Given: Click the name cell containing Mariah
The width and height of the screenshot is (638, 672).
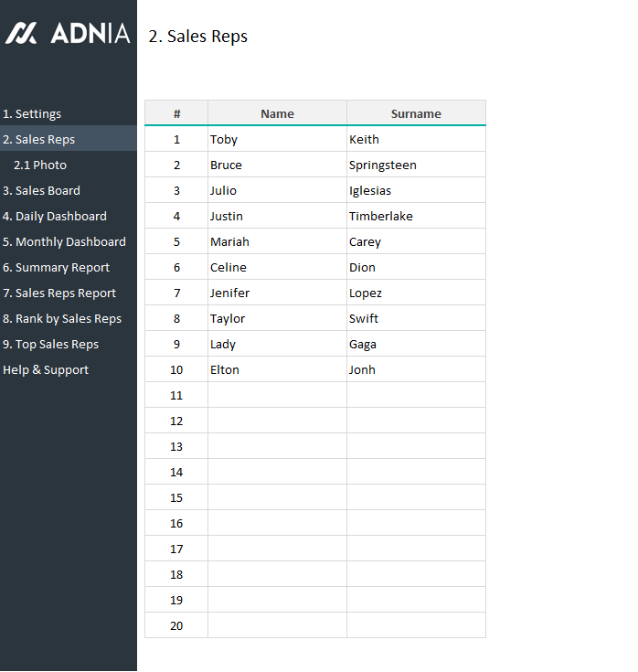Looking at the screenshot, I should (277, 242).
